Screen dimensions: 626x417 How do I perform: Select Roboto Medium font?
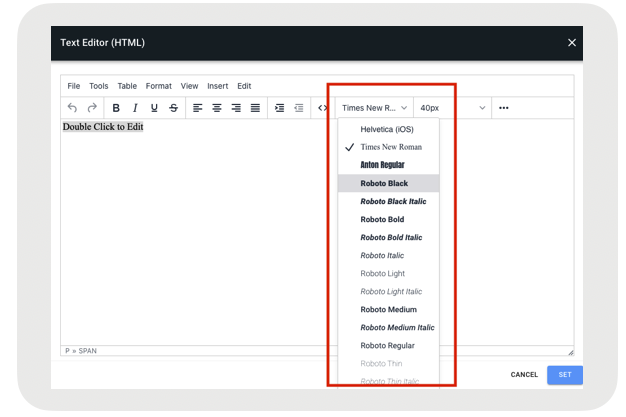click(388, 309)
